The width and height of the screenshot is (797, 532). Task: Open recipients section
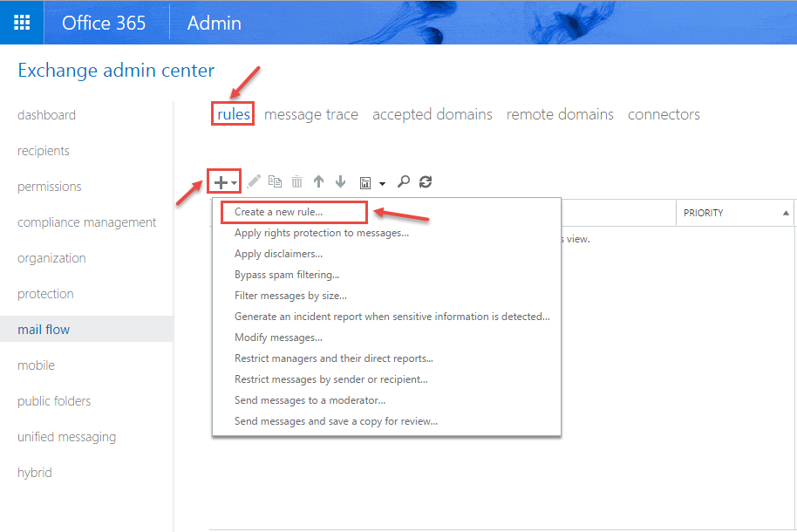(44, 151)
